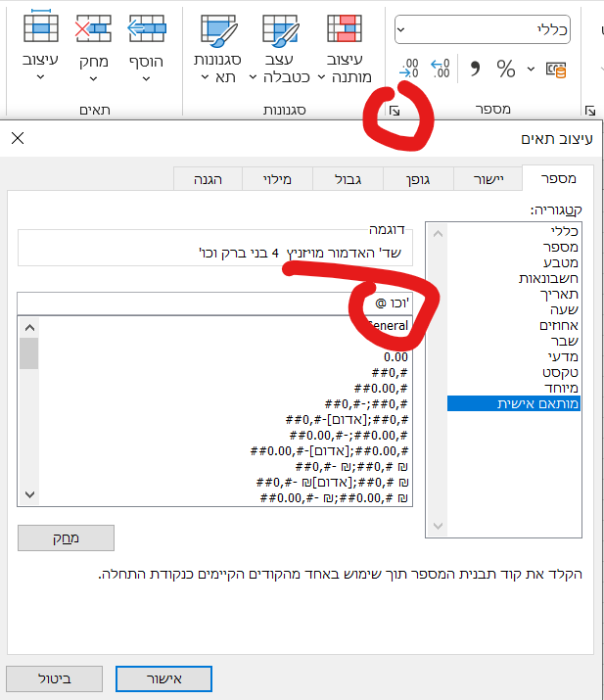The image size is (604, 700).
Task: Click scrollbar thumb of format codes list
Action: pos(29,353)
